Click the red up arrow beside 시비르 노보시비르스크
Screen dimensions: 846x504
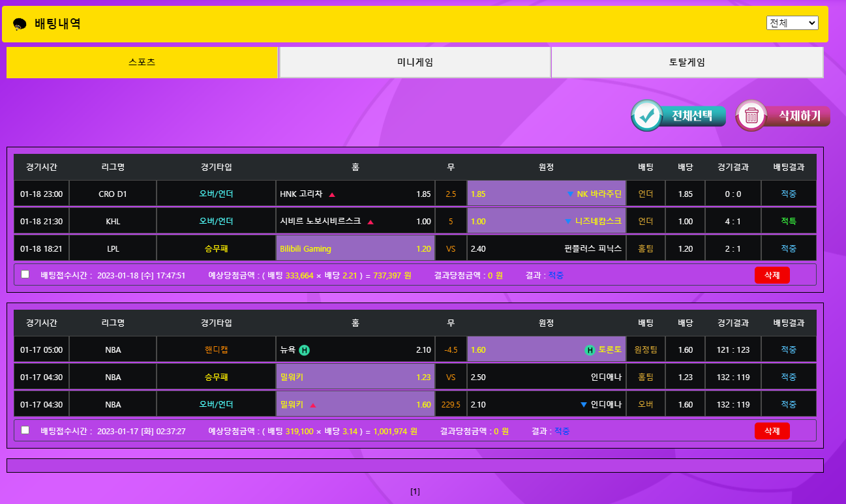[370, 222]
